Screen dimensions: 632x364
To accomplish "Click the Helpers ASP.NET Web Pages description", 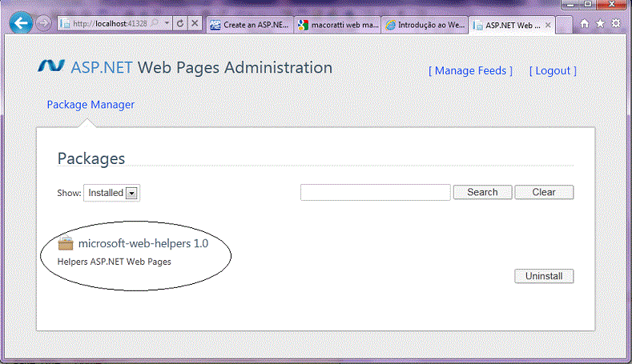I will pyautogui.click(x=114, y=262).
